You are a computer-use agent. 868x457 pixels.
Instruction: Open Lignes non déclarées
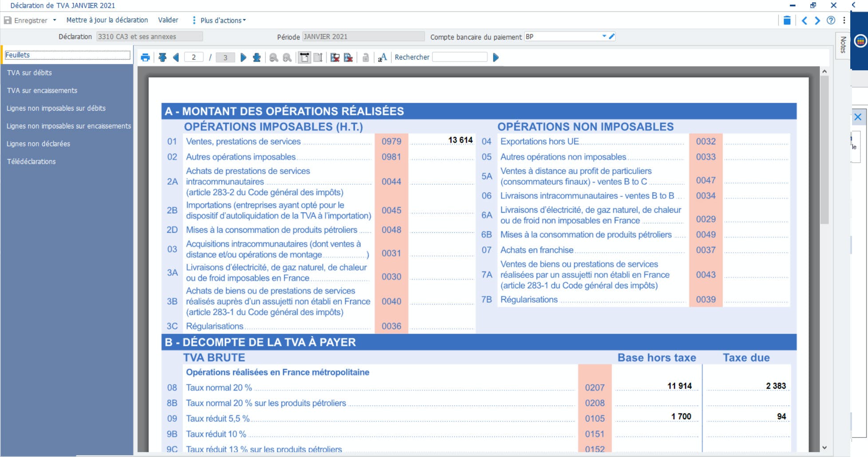38,143
